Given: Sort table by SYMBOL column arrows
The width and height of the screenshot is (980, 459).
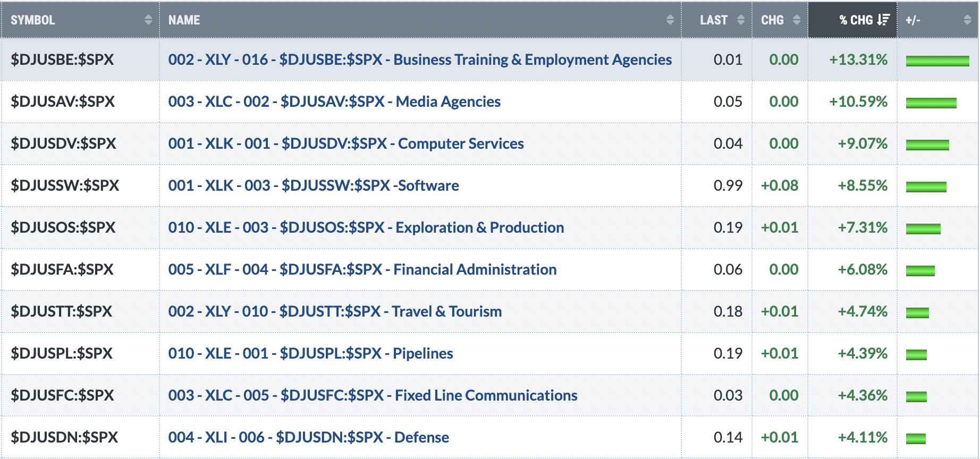Looking at the screenshot, I should 148,20.
